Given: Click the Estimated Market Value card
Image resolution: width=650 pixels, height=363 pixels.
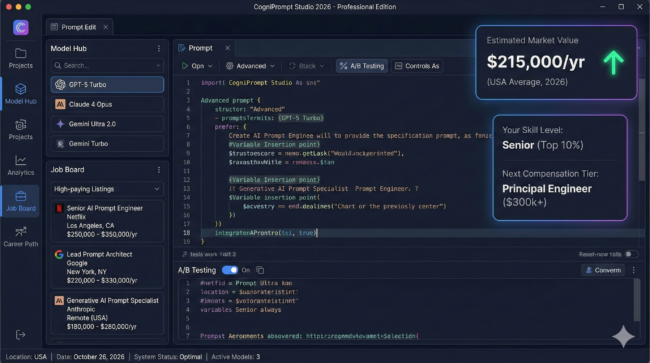Looking at the screenshot, I should [x=556, y=62].
